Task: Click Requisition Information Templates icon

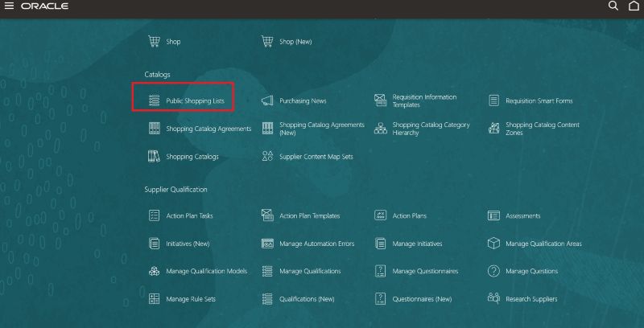Action: (380, 100)
